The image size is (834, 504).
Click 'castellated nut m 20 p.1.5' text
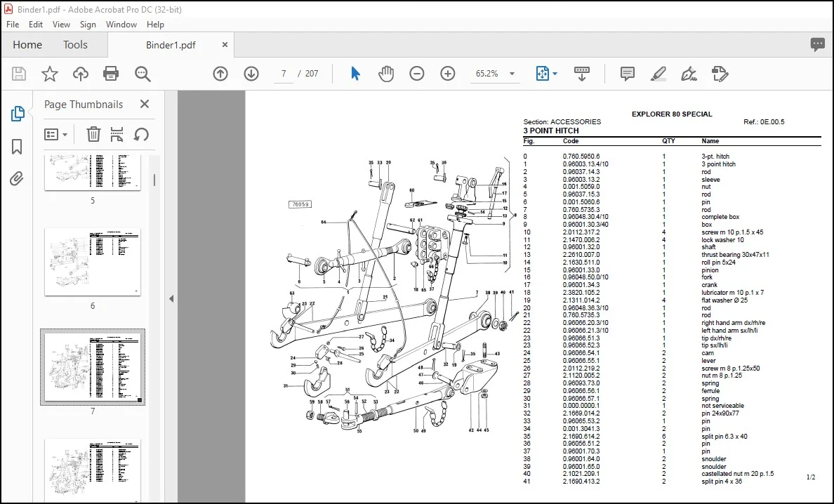point(737,474)
